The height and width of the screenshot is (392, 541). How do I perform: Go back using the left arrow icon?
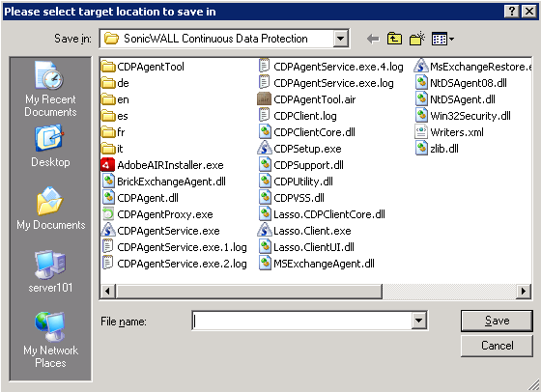click(373, 39)
